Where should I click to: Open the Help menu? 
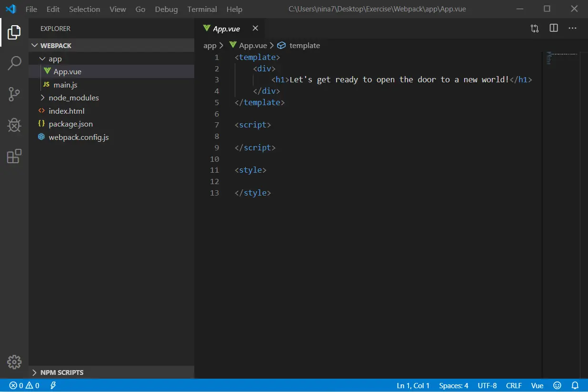click(234, 9)
